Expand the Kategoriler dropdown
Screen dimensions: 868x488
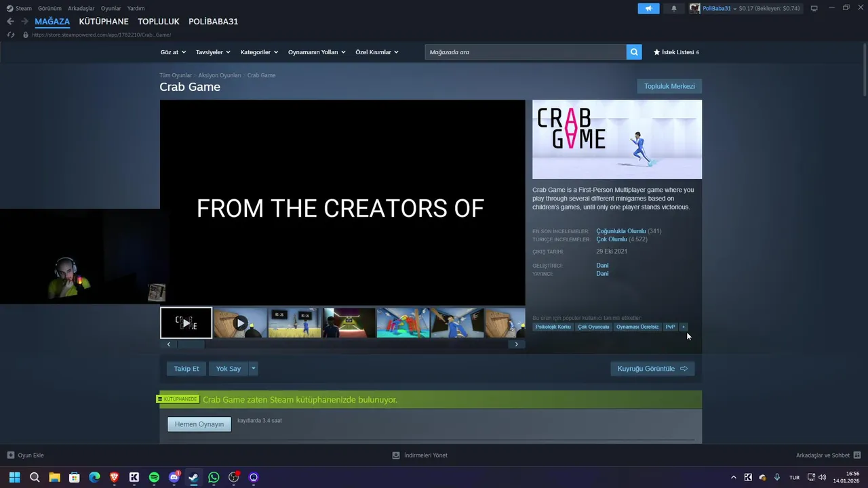click(x=259, y=52)
